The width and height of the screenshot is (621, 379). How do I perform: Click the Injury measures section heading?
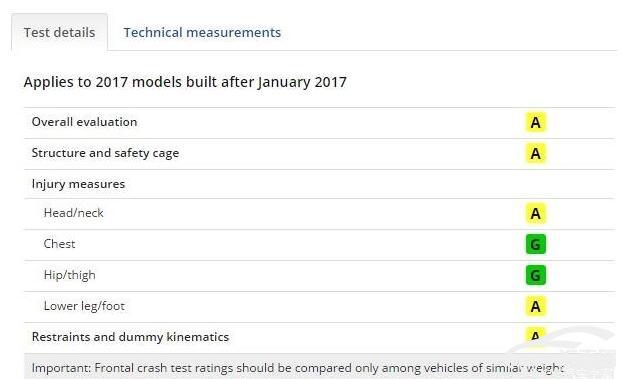point(78,184)
